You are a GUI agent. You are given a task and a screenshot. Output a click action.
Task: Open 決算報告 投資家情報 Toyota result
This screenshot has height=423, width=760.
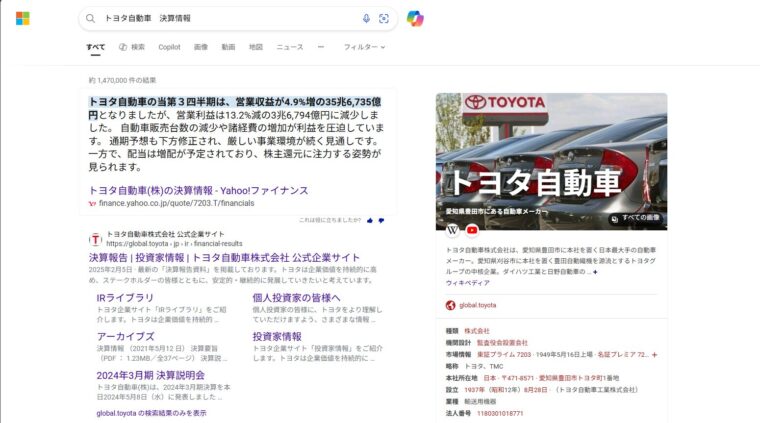224,258
